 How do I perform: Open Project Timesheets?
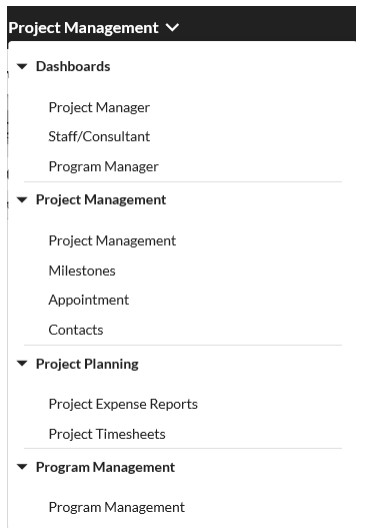(107, 434)
